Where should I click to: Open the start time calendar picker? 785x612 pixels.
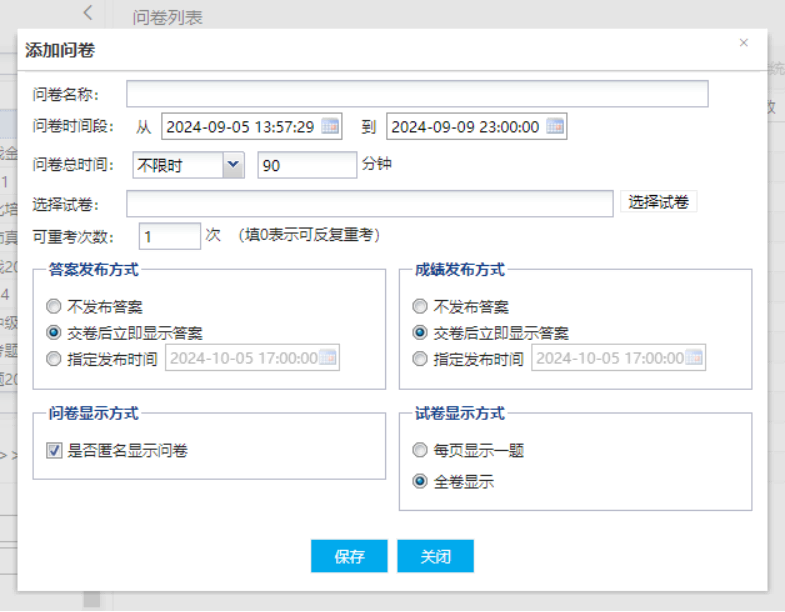(x=330, y=127)
